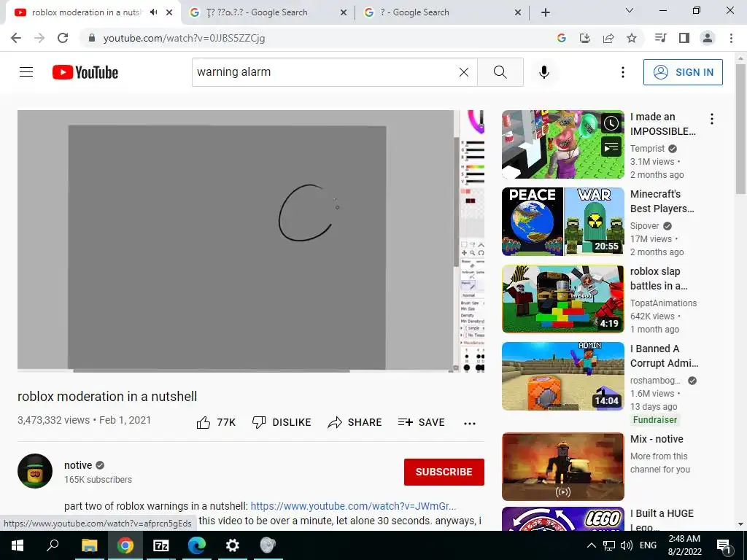Image resolution: width=747 pixels, height=560 pixels.
Task: Open Windows taskbar search
Action: pos(53,545)
